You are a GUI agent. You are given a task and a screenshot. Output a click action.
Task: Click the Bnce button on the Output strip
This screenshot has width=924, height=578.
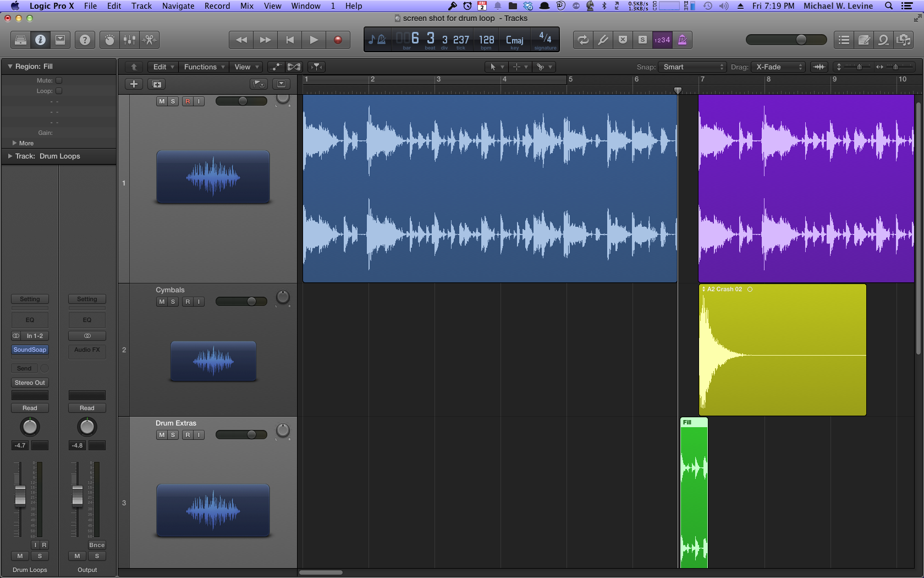(x=97, y=546)
